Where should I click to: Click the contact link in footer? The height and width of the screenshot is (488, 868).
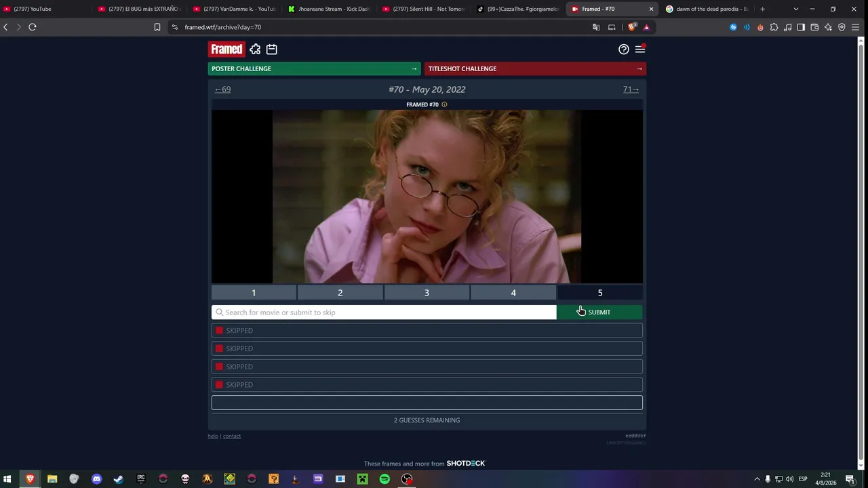(x=232, y=436)
